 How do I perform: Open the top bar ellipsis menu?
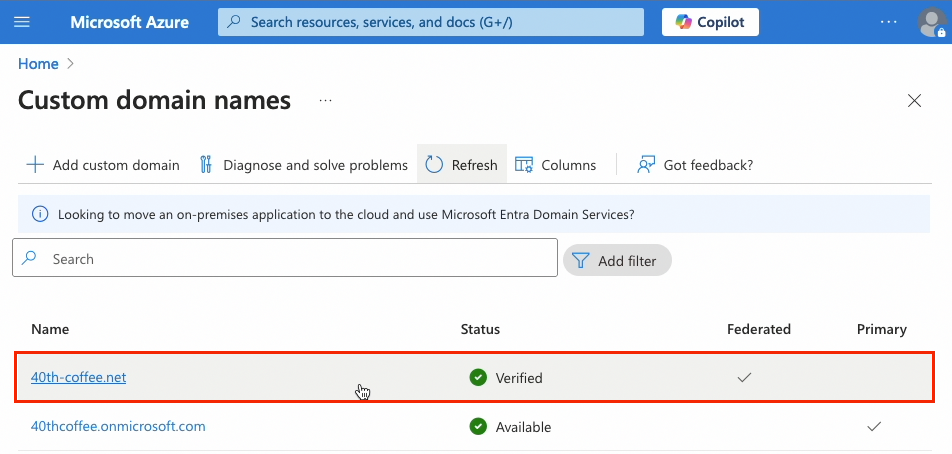(x=889, y=22)
